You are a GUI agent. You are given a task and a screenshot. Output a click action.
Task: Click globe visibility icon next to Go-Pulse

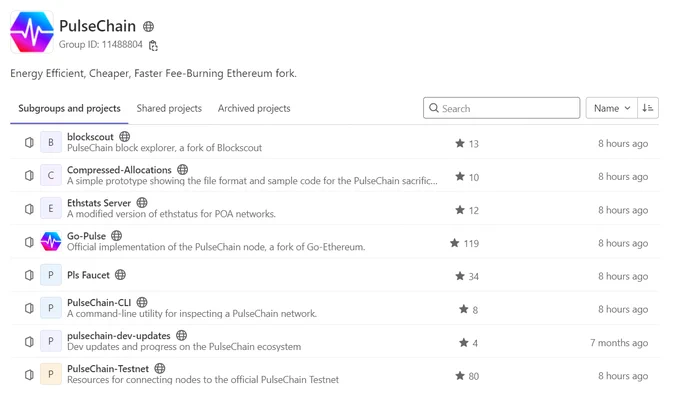pyautogui.click(x=116, y=236)
